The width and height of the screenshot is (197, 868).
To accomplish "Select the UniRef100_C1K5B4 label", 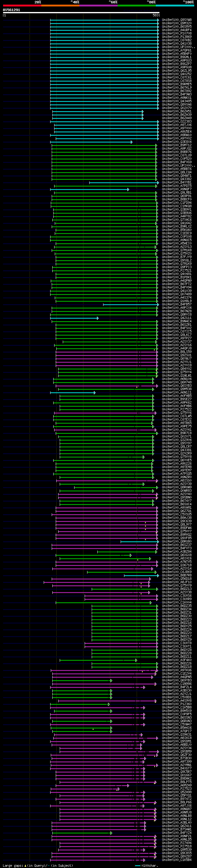I will [x=177, y=860].
